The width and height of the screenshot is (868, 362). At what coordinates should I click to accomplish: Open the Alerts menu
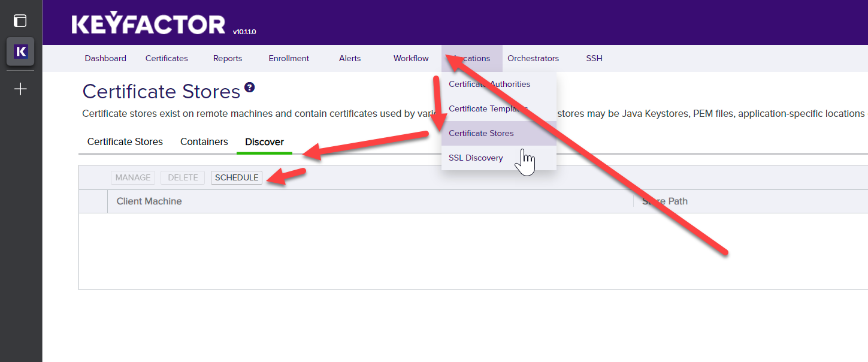(350, 58)
